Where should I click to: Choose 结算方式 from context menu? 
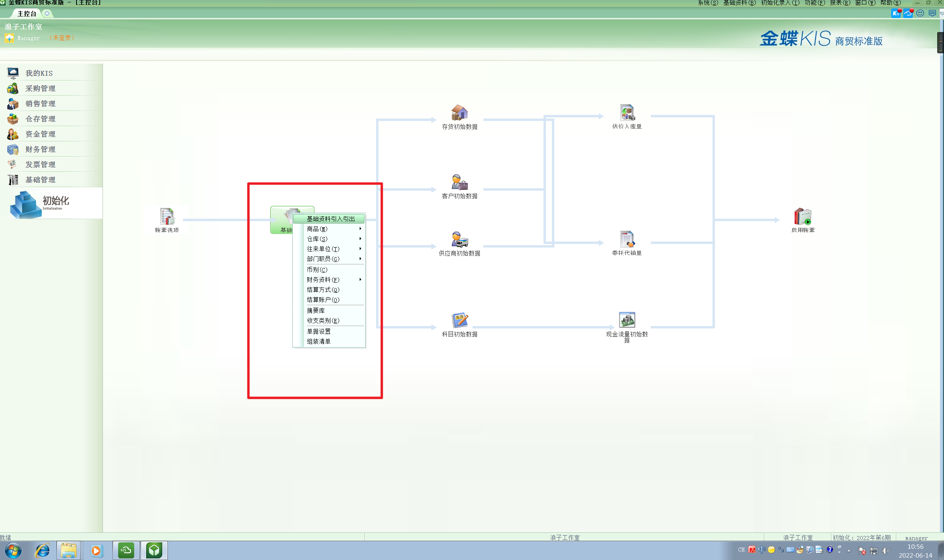coord(323,290)
